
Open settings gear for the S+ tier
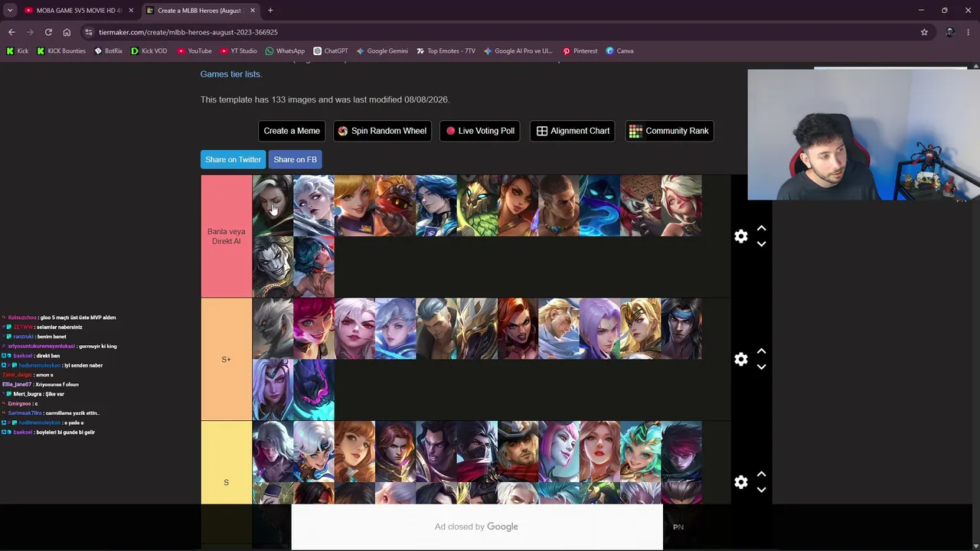click(x=740, y=360)
